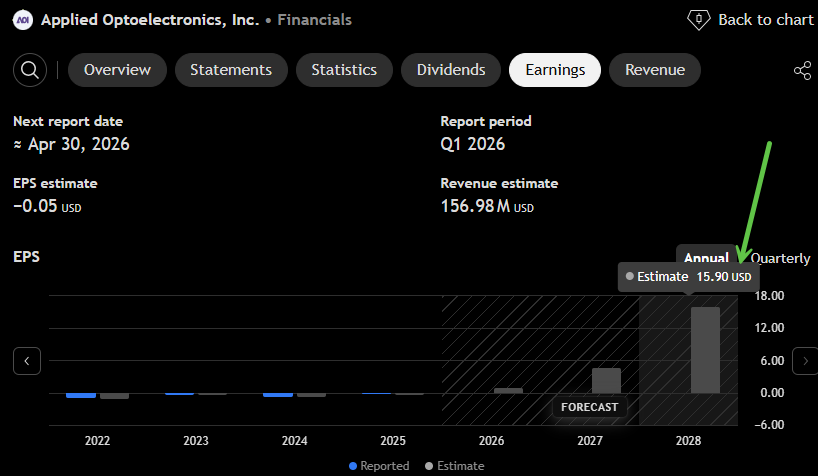Click the Back to chart icon
This screenshot has height=476, width=818.
(699, 20)
